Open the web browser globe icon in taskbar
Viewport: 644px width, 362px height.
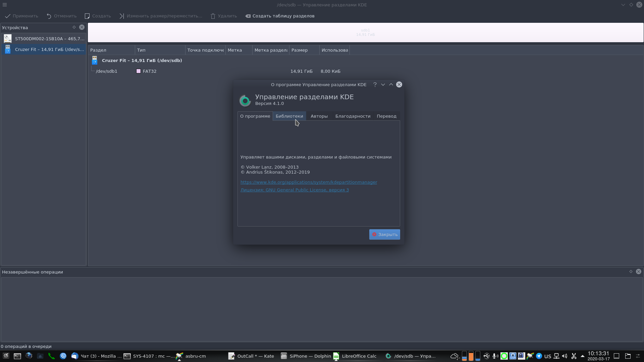pyautogui.click(x=29, y=356)
